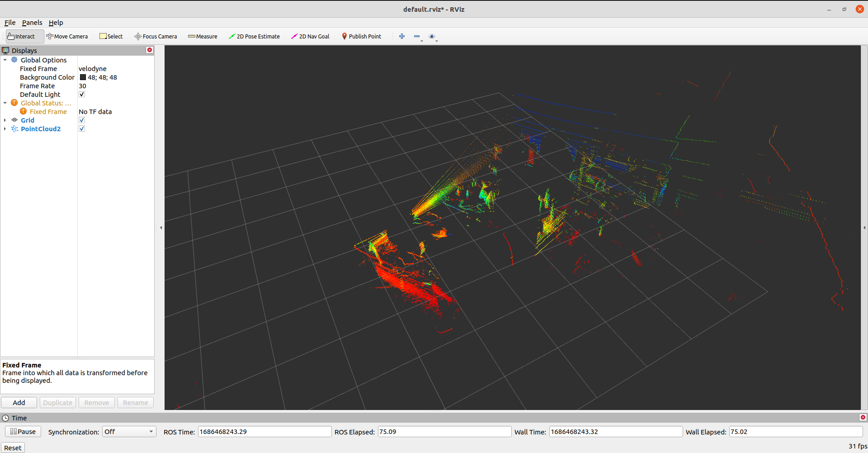Image resolution: width=868 pixels, height=453 pixels.
Task: Select the 2D Nav Goal tool
Action: click(x=310, y=36)
